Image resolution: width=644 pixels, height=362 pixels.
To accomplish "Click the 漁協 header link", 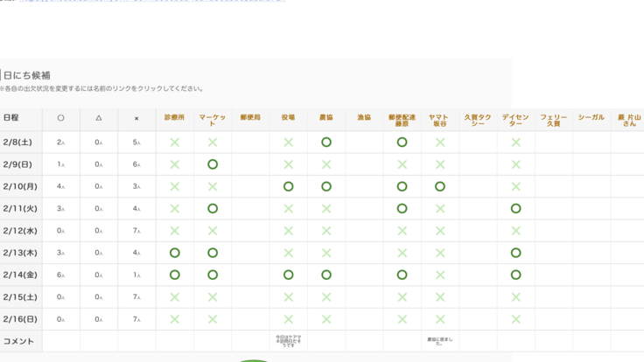I will click(x=364, y=117).
